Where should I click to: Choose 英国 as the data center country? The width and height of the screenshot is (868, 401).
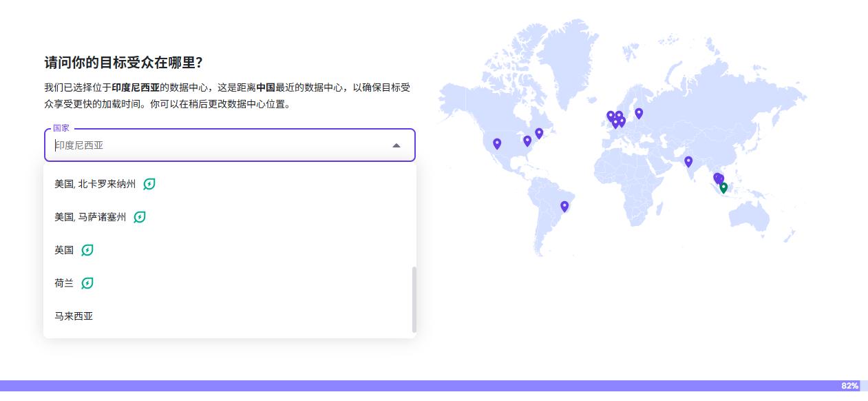coord(64,250)
